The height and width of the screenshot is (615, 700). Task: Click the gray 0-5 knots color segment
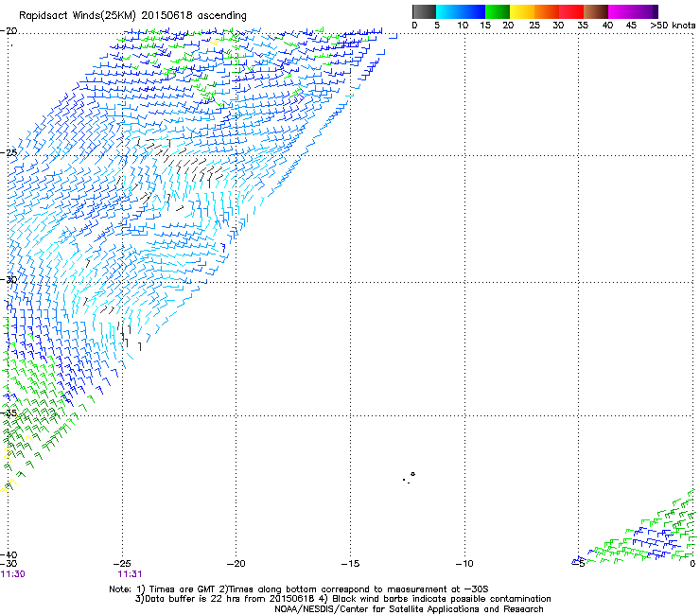(x=424, y=11)
